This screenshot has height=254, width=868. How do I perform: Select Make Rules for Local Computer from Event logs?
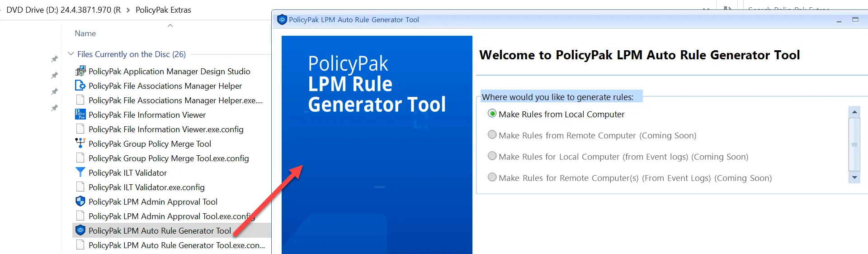[492, 156]
